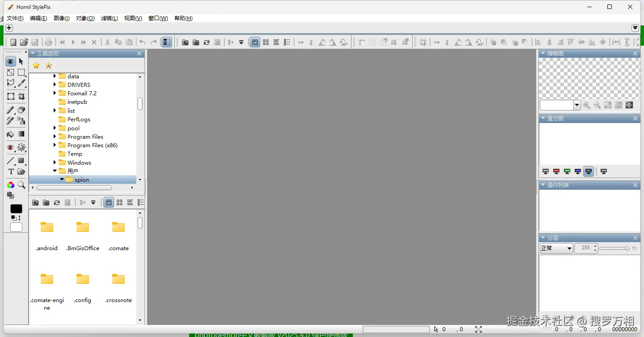Click the gear icon in the toolbox
The height and width of the screenshot is (337, 644).
(10, 196)
